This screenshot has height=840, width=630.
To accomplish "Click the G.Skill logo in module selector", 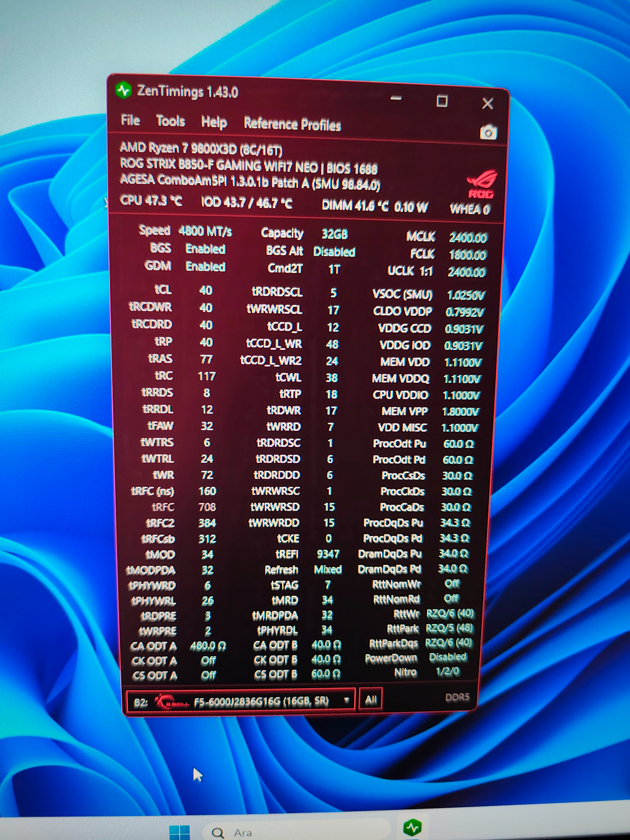I will tap(171, 702).
